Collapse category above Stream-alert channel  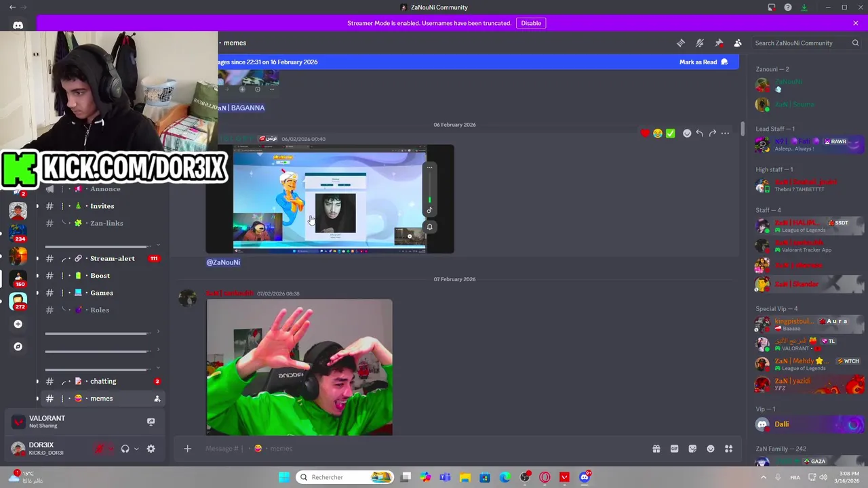[x=102, y=246]
